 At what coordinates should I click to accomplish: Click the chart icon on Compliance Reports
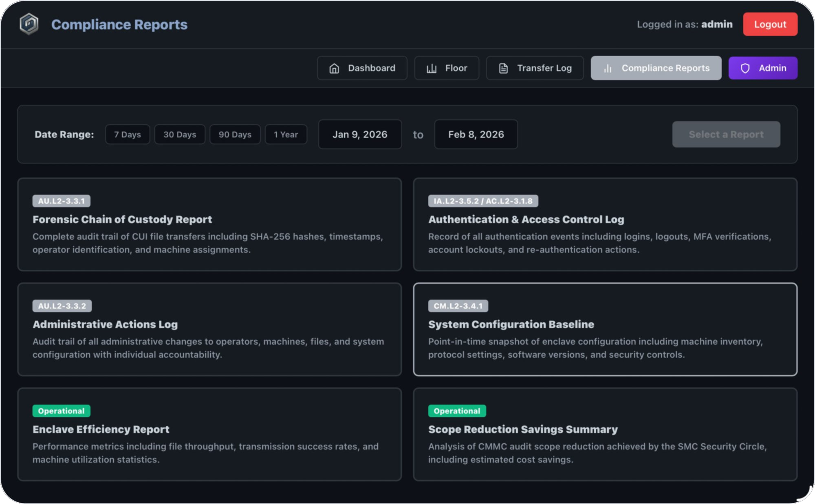608,68
